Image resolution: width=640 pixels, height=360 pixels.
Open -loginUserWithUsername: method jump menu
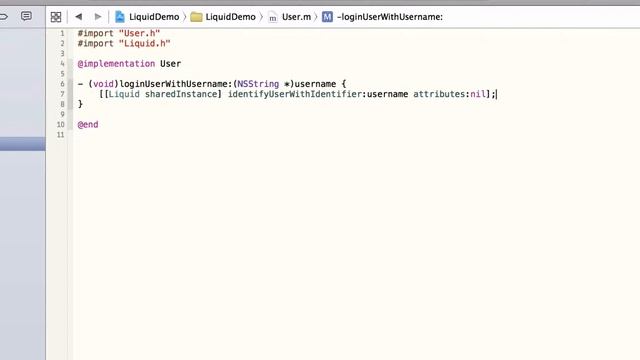point(390,17)
